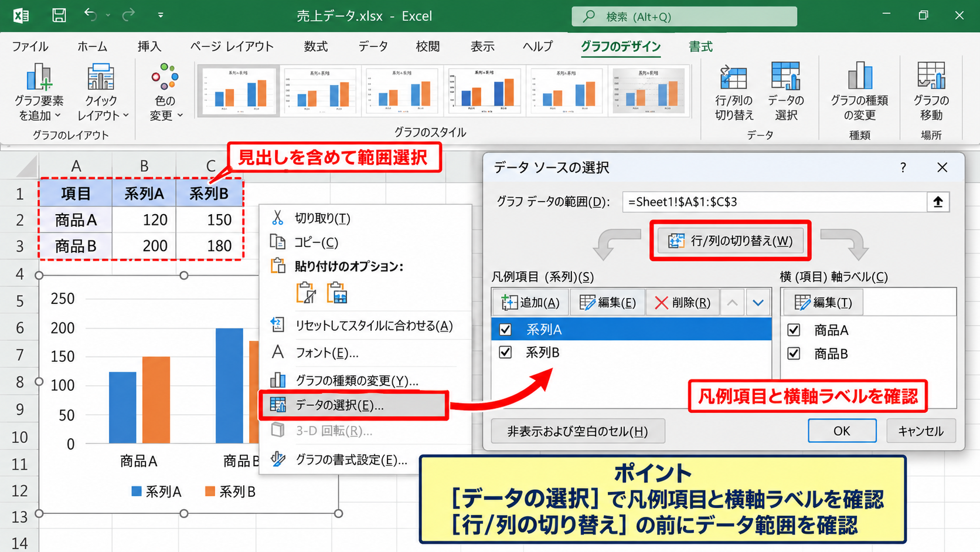Click グラフの移動 ribbon icon
This screenshot has height=552, width=980.
pyautogui.click(x=931, y=92)
